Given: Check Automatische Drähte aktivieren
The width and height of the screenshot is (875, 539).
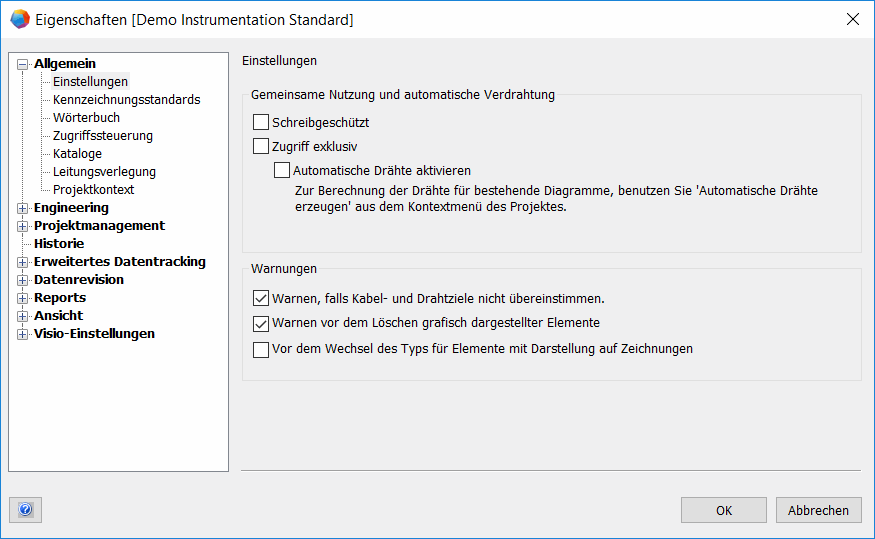Looking at the screenshot, I should pos(282,170).
